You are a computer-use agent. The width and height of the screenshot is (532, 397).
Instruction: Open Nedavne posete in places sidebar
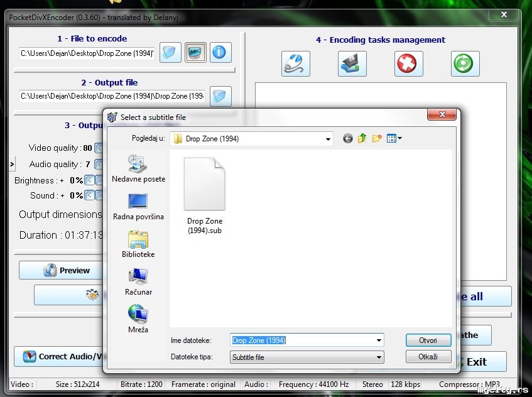138,168
